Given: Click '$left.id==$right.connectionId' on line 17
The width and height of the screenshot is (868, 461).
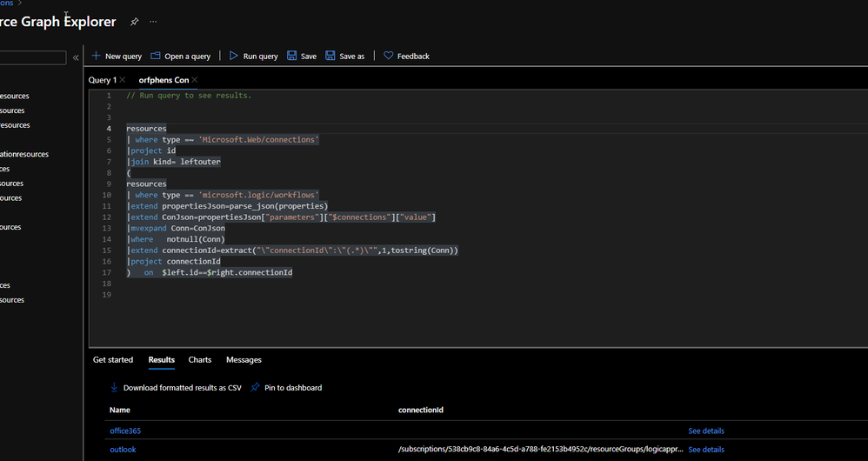Looking at the screenshot, I should tap(227, 272).
